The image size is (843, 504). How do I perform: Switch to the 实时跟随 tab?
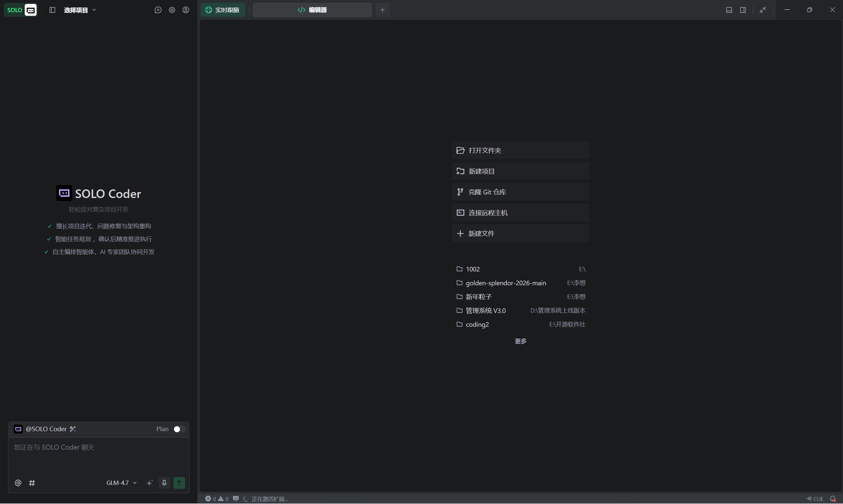tap(223, 10)
